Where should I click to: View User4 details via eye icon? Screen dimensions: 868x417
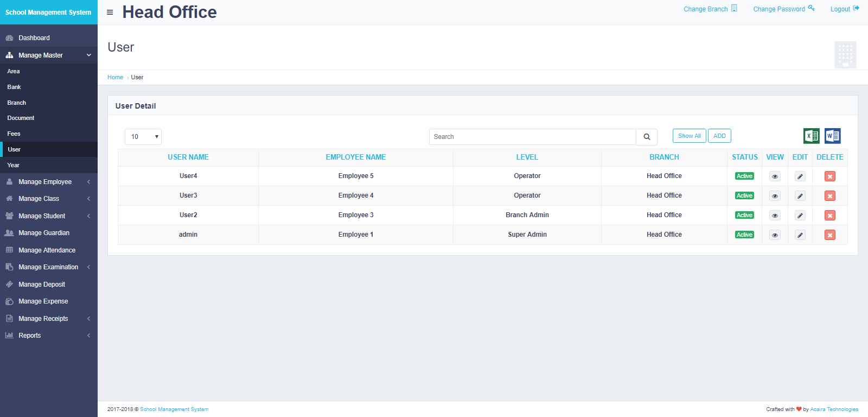[775, 176]
